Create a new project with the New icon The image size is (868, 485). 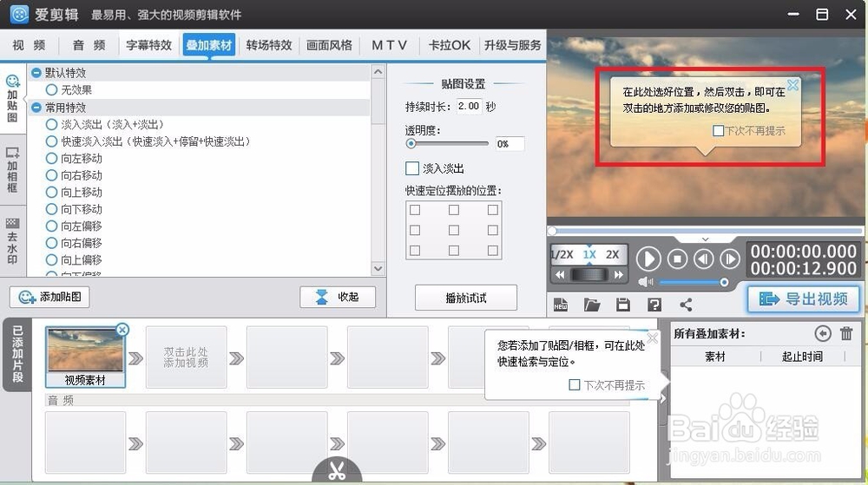560,305
